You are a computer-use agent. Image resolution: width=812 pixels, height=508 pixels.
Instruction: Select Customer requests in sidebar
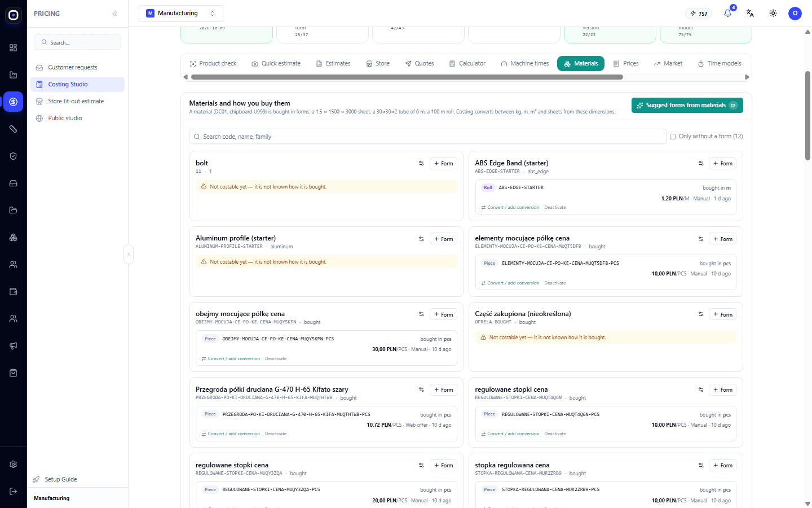77,68
